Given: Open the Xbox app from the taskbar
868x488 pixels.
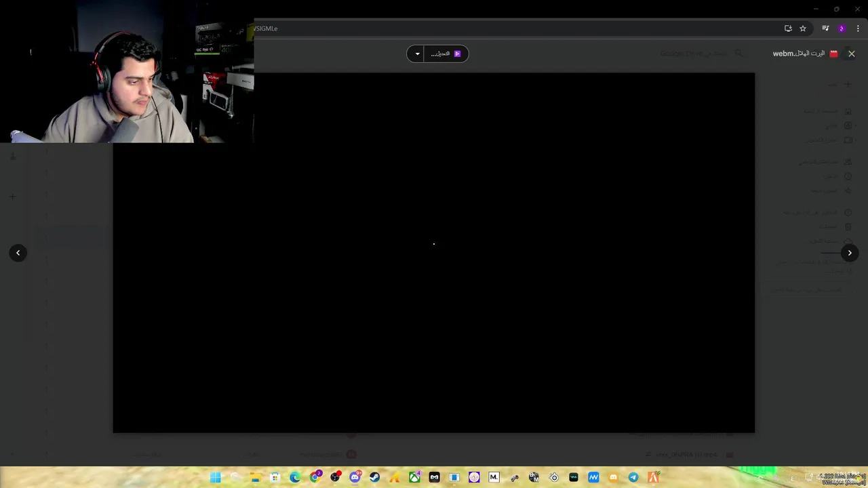Looking at the screenshot, I should coord(414,477).
